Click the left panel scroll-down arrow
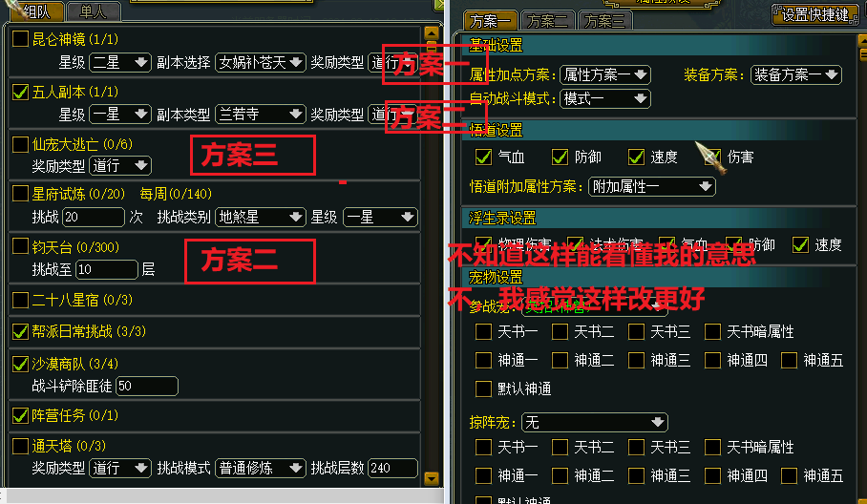 (x=432, y=478)
